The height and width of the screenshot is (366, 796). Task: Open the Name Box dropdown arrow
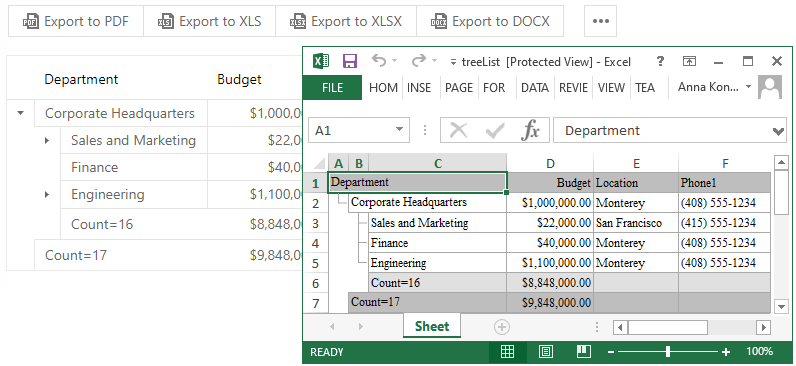(400, 130)
